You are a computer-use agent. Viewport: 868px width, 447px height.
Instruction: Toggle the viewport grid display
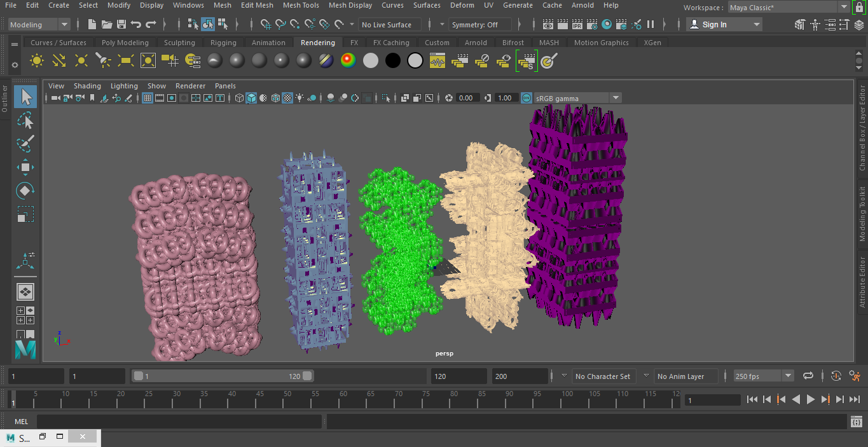coord(148,98)
